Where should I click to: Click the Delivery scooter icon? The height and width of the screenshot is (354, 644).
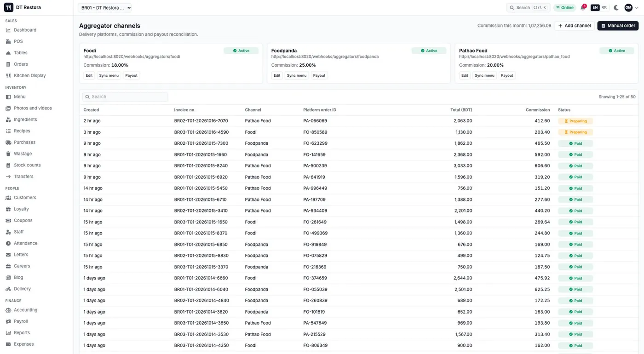(8, 289)
